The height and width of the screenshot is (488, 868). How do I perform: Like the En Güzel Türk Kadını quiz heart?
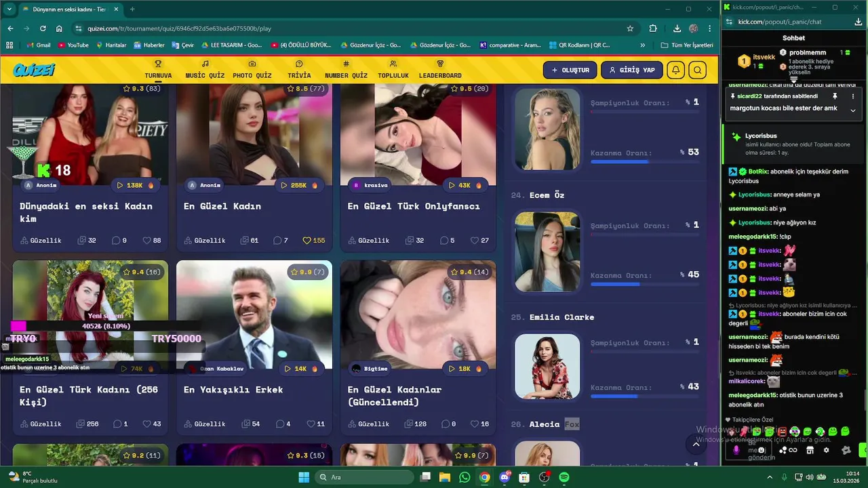pyautogui.click(x=146, y=424)
